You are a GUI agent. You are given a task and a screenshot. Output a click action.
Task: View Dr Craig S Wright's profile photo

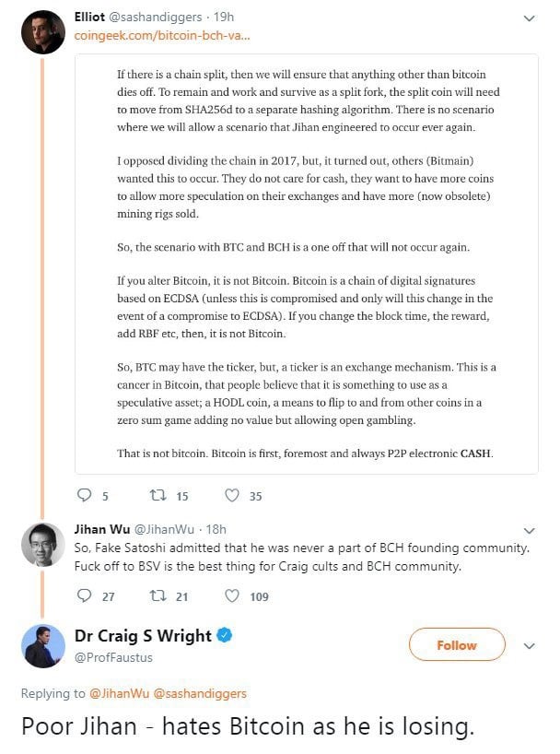click(42, 646)
